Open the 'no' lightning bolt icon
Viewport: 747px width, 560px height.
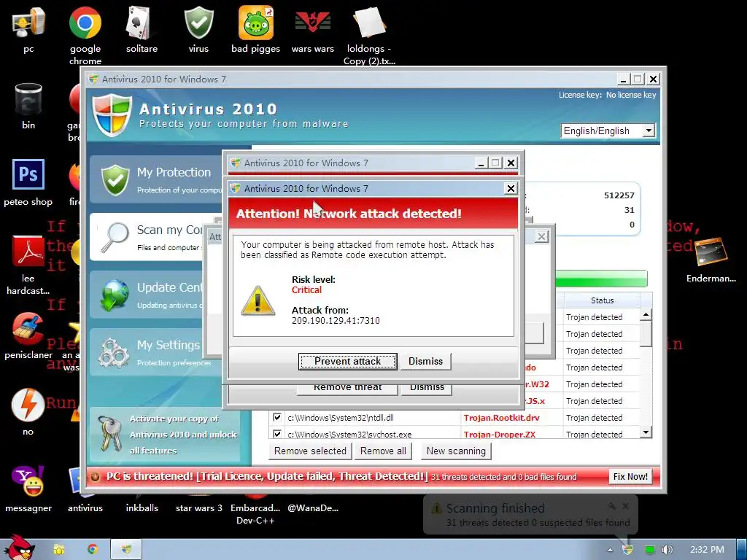[28, 412]
